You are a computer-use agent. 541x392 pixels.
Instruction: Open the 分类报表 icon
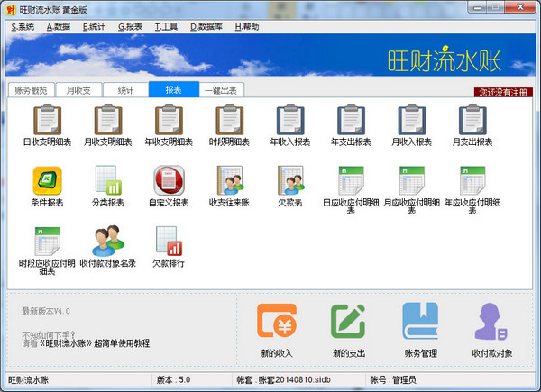tap(108, 180)
